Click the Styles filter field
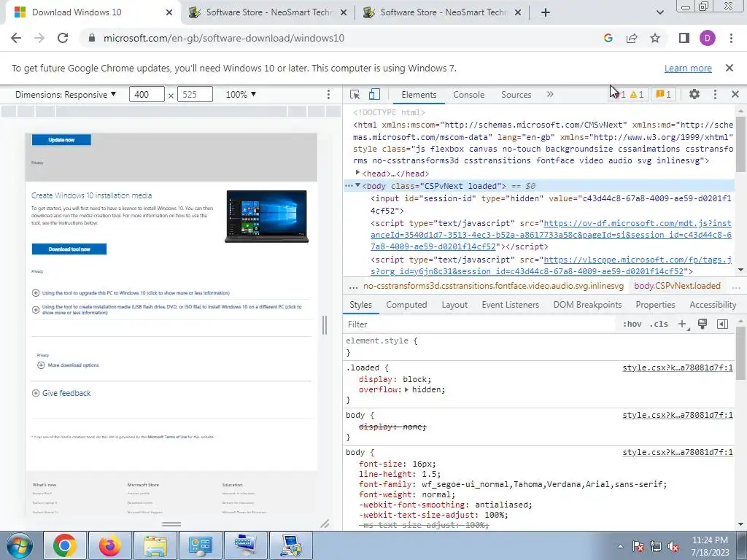Viewport: 747px width, 560px height. [481, 324]
